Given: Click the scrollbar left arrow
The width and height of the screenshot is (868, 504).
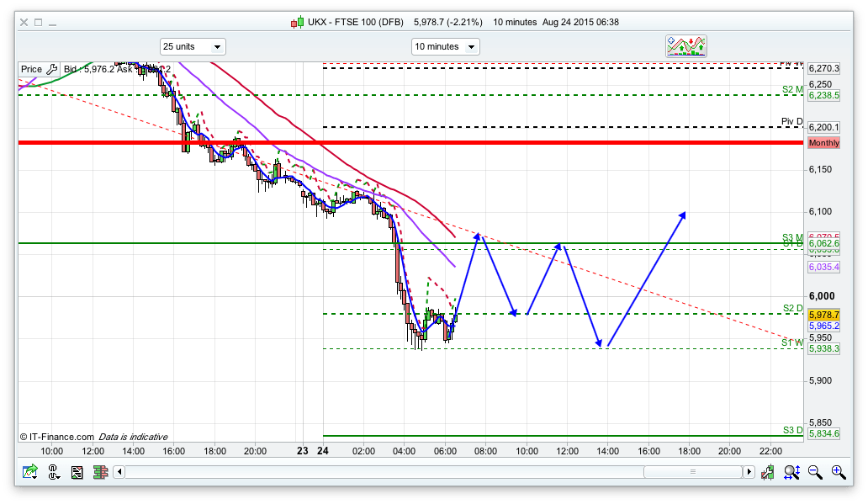Looking at the screenshot, I should (x=119, y=473).
